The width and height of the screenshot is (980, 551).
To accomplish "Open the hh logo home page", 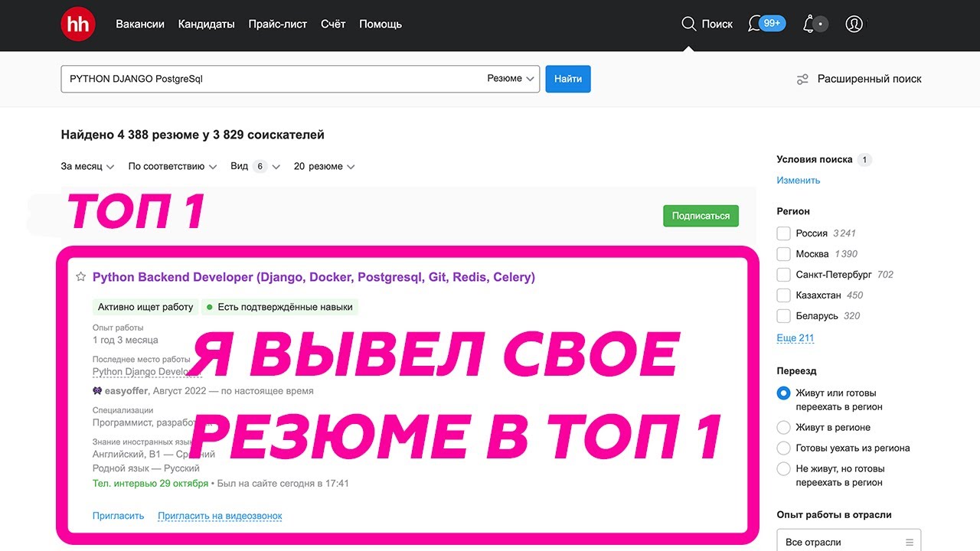I will point(78,24).
